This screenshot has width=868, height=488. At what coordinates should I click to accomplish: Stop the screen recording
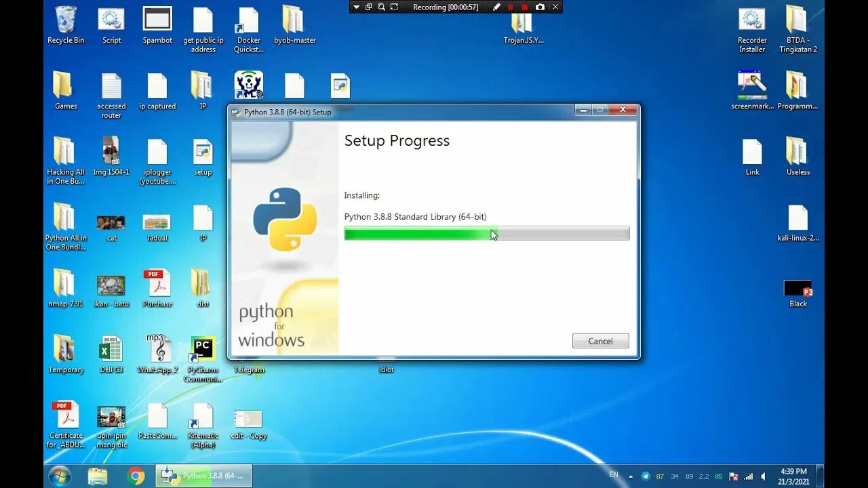pyautogui.click(x=524, y=7)
